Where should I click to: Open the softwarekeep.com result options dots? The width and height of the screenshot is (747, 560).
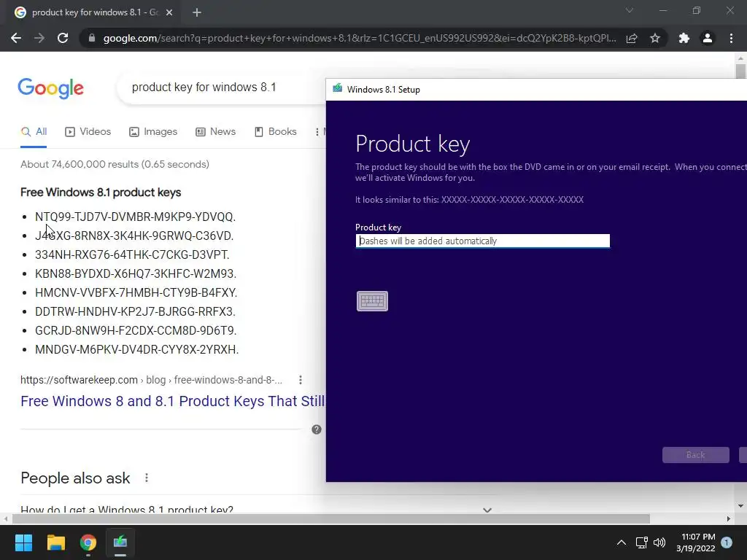[x=300, y=380]
